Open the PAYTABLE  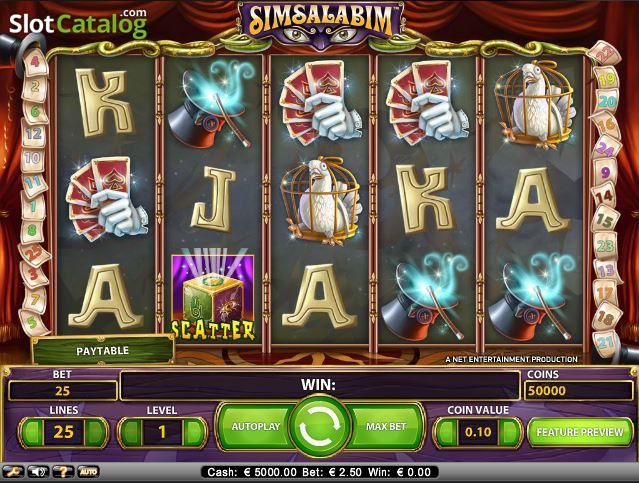click(x=103, y=351)
